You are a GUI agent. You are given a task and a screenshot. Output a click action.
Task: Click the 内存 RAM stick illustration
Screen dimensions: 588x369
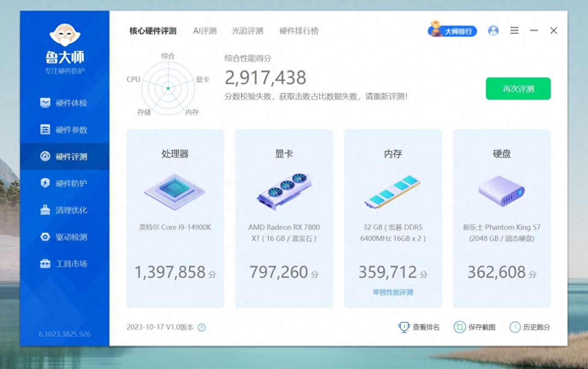[x=393, y=192]
